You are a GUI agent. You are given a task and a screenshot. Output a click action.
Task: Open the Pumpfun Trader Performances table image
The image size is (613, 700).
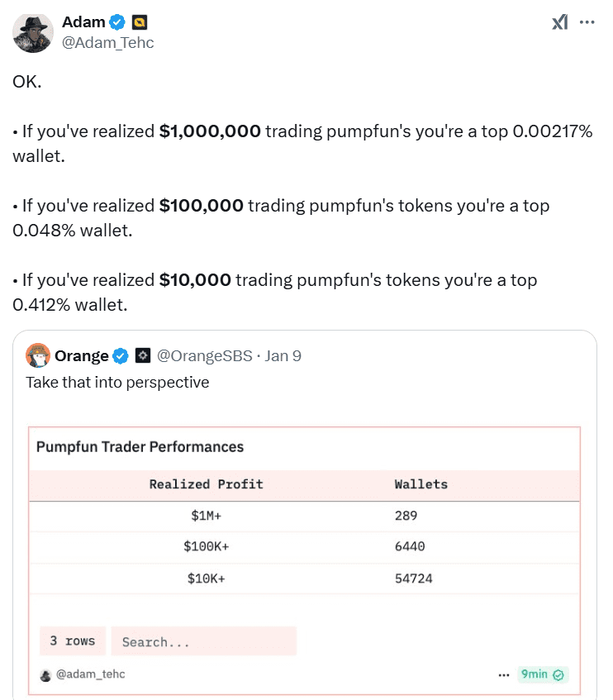tap(306, 545)
